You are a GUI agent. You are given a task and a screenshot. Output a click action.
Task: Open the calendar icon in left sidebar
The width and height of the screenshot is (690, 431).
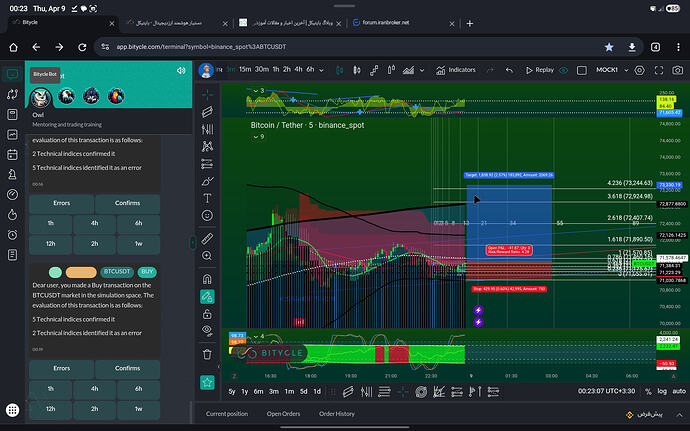tap(12, 155)
